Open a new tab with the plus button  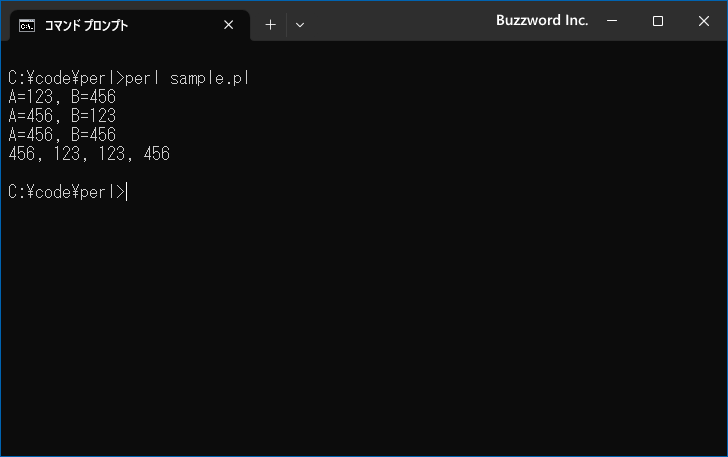[270, 25]
